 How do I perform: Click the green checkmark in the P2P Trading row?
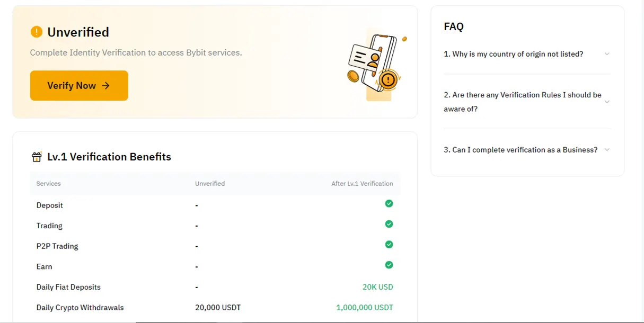click(389, 244)
